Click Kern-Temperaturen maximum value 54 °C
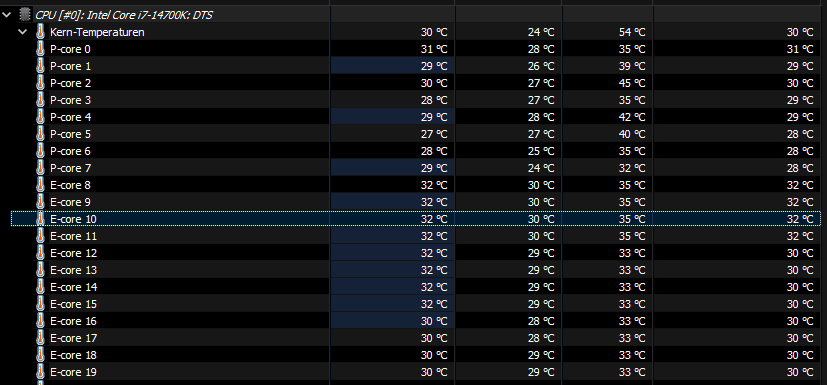Viewport: 827px width, 385px height. [632, 32]
